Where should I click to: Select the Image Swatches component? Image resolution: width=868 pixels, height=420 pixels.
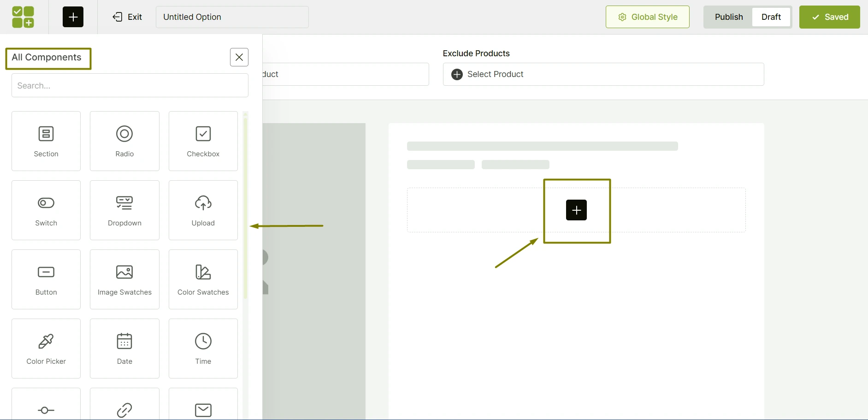coord(124,279)
